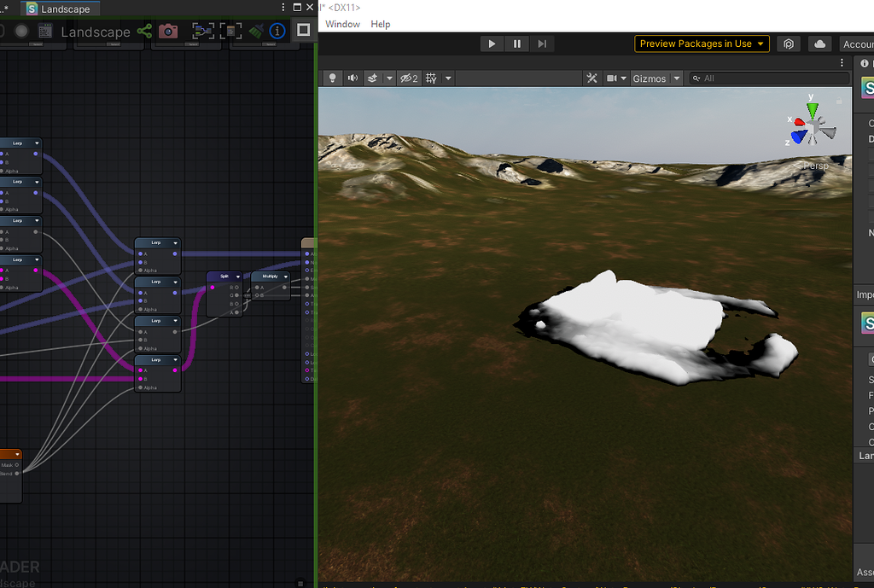Click the collab package icon beside the cloud
Image resolution: width=874 pixels, height=588 pixels.
[790, 44]
